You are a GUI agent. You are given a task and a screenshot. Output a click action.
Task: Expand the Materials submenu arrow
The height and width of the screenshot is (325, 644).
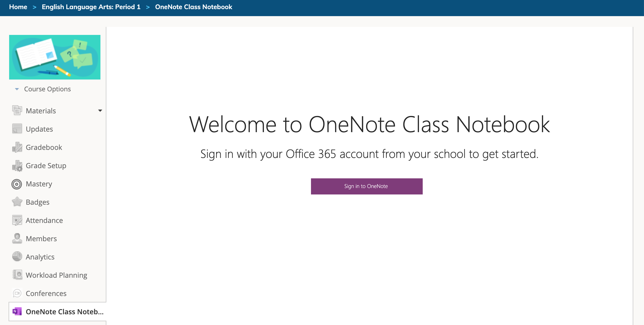(x=100, y=111)
